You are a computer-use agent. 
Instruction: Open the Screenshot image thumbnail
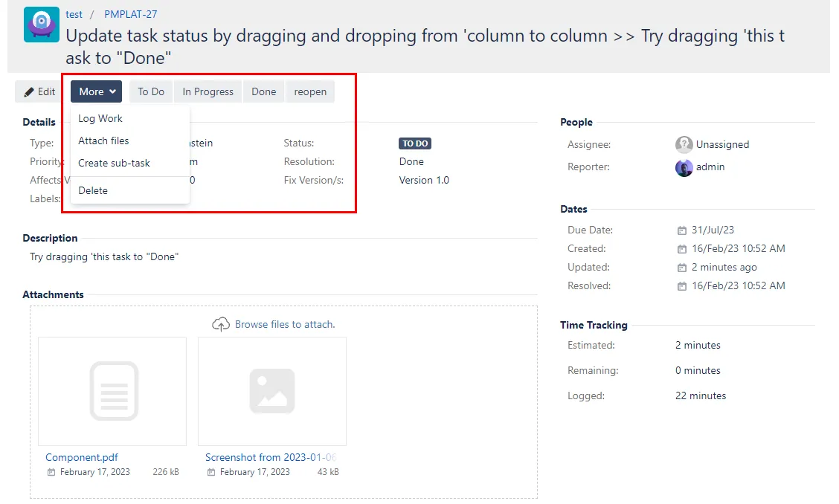coord(271,391)
